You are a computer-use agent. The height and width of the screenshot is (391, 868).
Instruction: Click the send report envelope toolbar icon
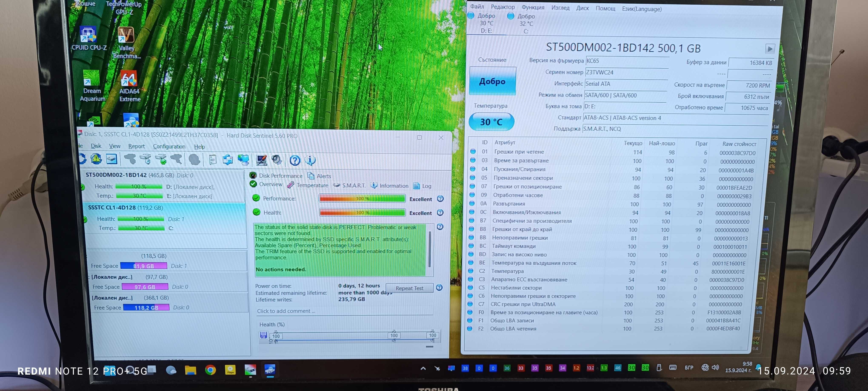228,160
